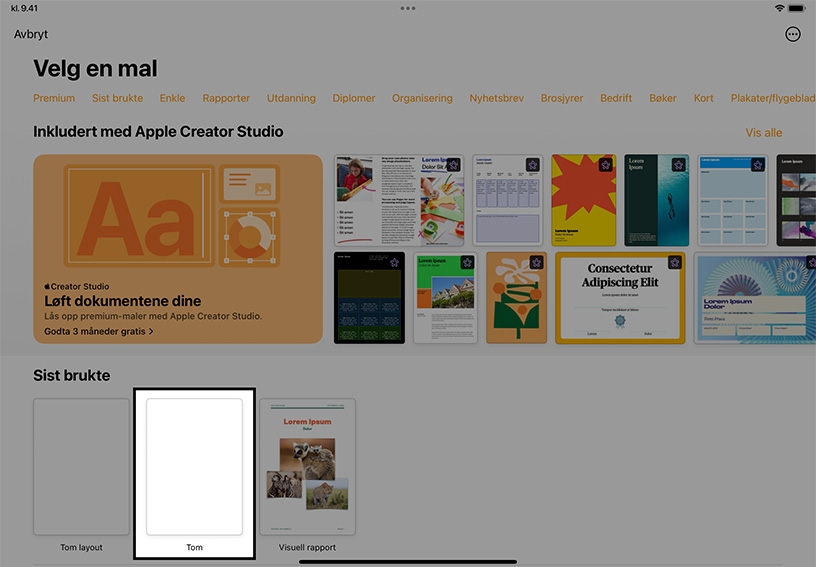The height and width of the screenshot is (567, 816).
Task: Open the lavender schedule table premium template
Action: pyautogui.click(x=507, y=200)
